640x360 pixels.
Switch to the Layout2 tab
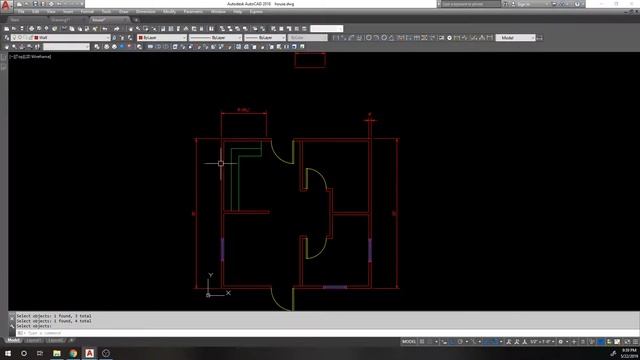55,340
